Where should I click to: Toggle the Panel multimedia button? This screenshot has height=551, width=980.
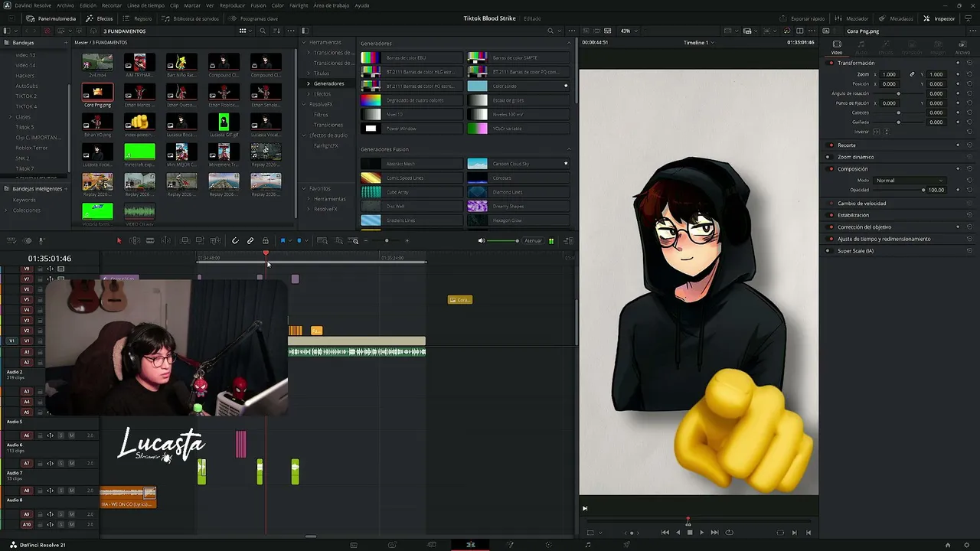[51, 18]
